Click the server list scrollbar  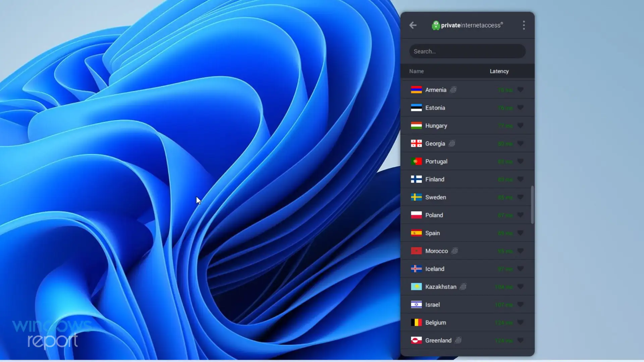pyautogui.click(x=532, y=205)
